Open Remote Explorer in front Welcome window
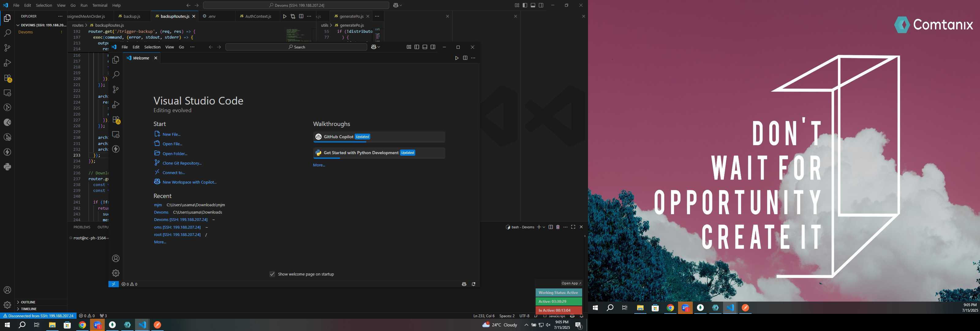The height and width of the screenshot is (331, 980). (x=116, y=135)
